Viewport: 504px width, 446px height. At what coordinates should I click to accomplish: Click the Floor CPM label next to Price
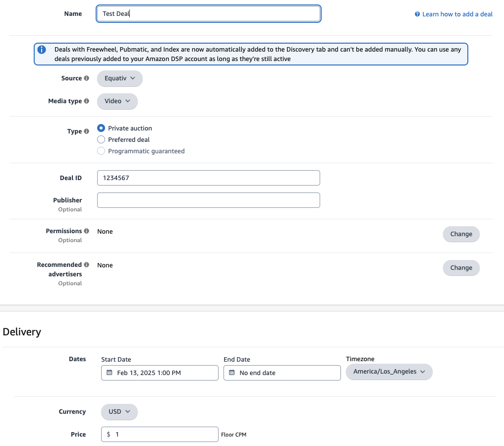tap(234, 435)
